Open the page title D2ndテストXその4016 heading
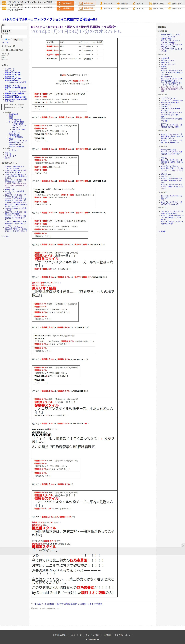Image resolution: width=185 pixels, height=644 pixels. point(74,27)
